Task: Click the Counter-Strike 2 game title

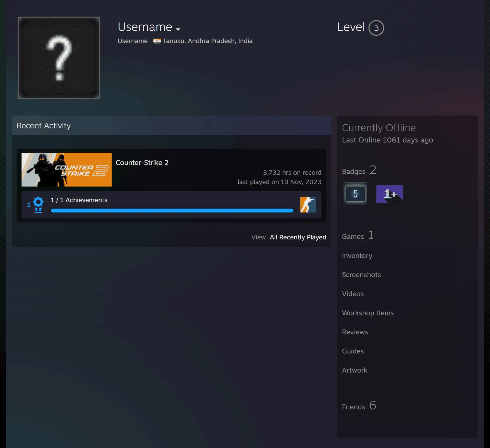Action: click(142, 162)
